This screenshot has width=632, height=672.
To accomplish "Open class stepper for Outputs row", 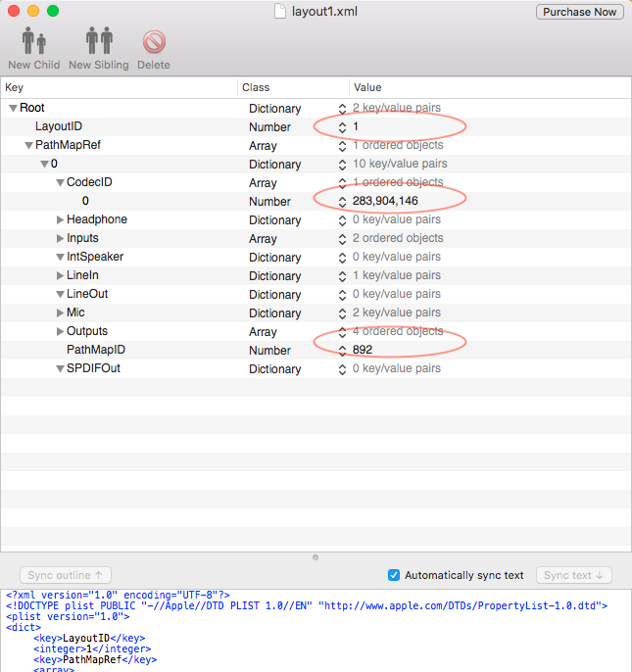I will click(342, 332).
